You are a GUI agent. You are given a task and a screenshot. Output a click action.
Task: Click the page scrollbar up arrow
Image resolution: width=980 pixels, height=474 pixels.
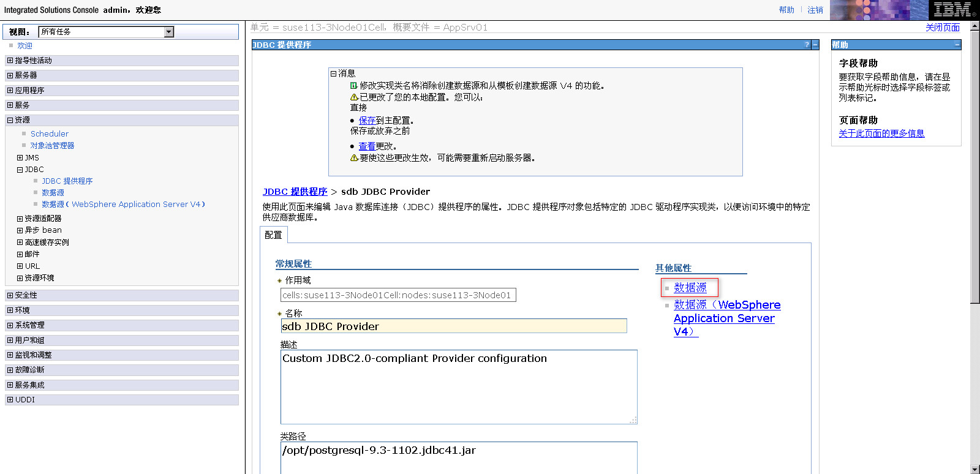(975, 26)
